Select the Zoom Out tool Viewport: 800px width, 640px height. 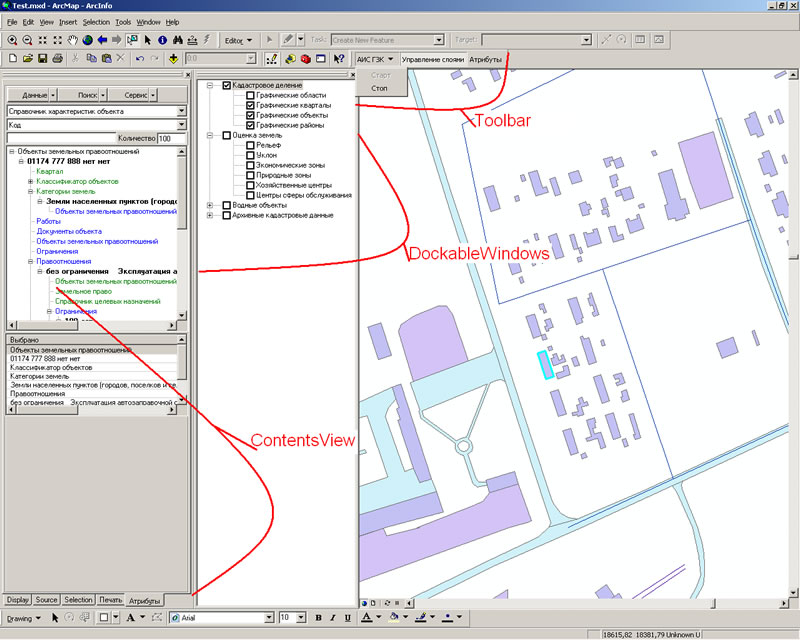click(x=28, y=40)
